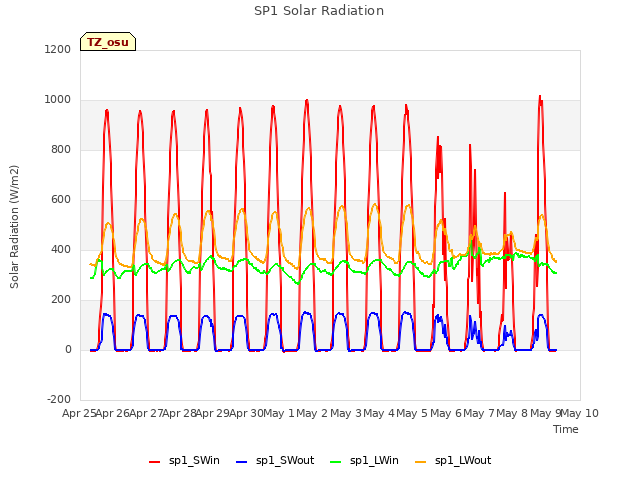Click the May 1 x-axis label
Image resolution: width=640 pixels, height=480 pixels.
279,413
